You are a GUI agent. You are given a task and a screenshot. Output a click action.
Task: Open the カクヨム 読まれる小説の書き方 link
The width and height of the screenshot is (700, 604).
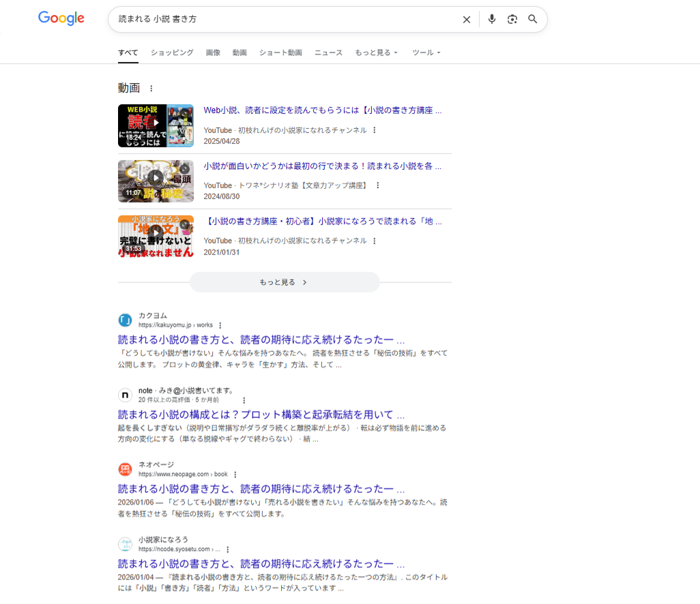261,339
